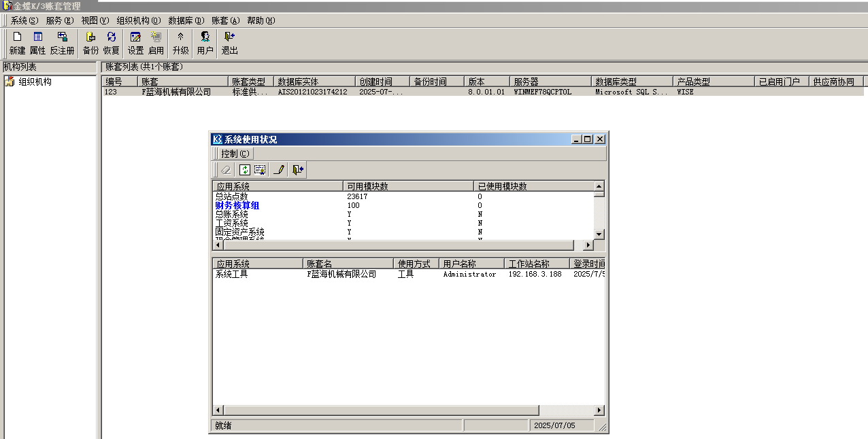This screenshot has width=868, height=439.
Task: Click the K3 icon in 系统使用状况 title bar
Action: 218,139
